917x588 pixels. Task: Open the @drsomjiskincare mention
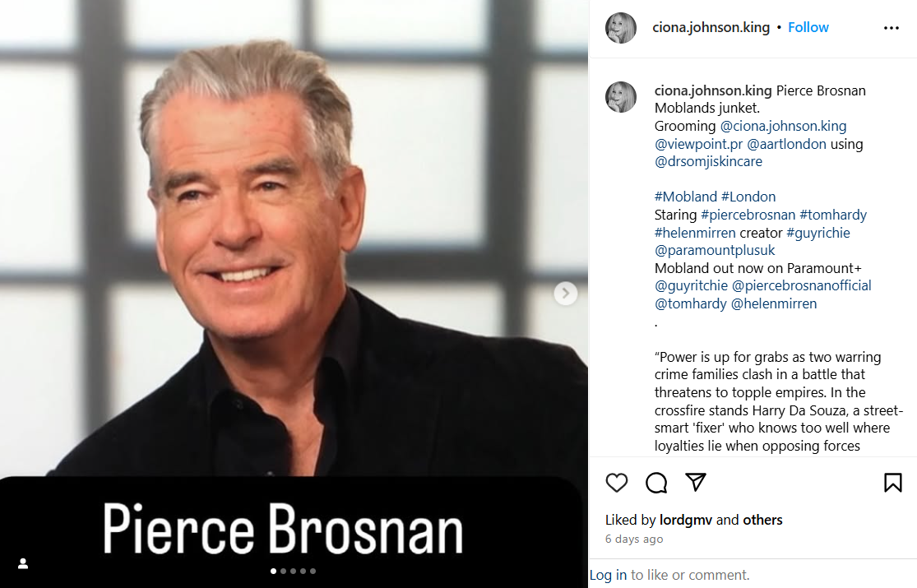click(708, 161)
